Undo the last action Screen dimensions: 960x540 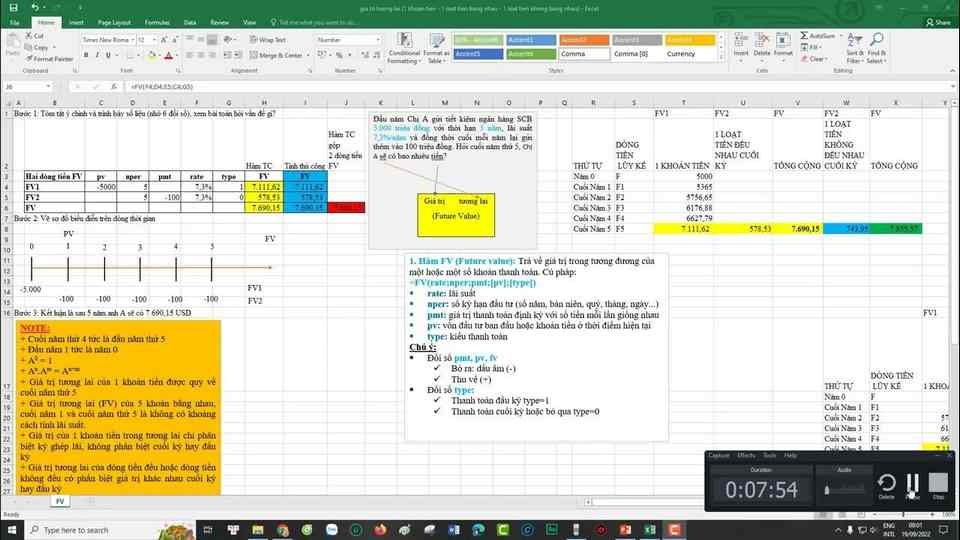pos(35,7)
